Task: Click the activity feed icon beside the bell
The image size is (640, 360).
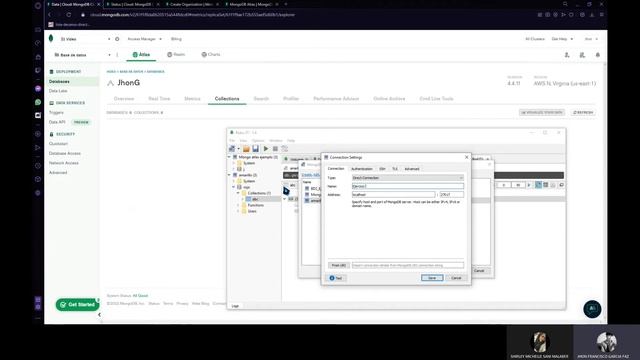Action: [x=582, y=55]
